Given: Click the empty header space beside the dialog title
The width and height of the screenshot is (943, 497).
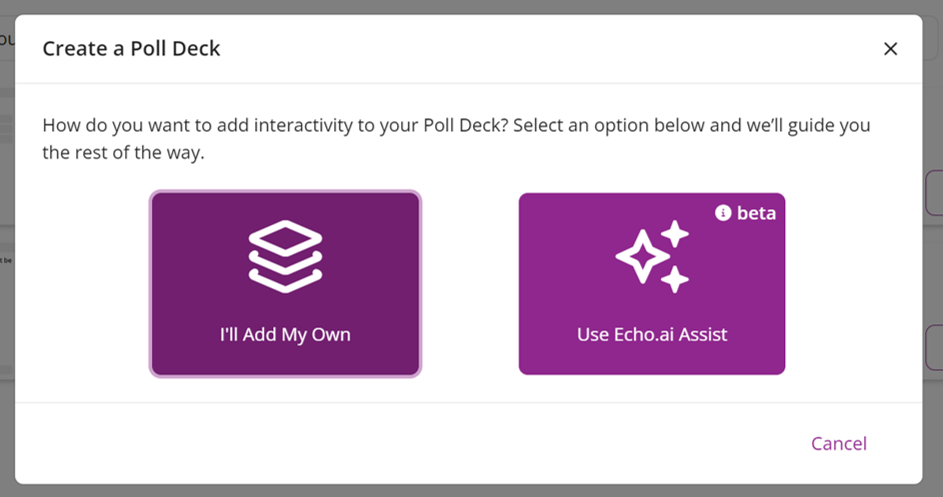Looking at the screenshot, I should pyautogui.click(x=550, y=49).
